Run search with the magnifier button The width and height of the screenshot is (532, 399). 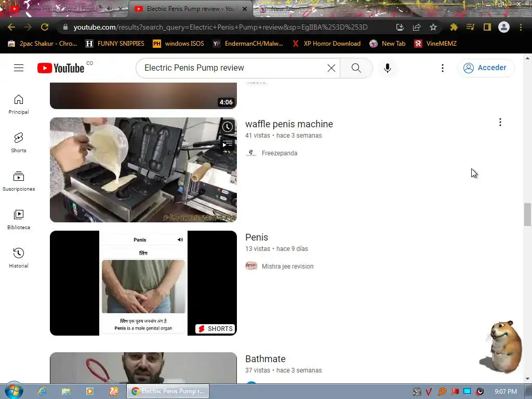coord(356,68)
